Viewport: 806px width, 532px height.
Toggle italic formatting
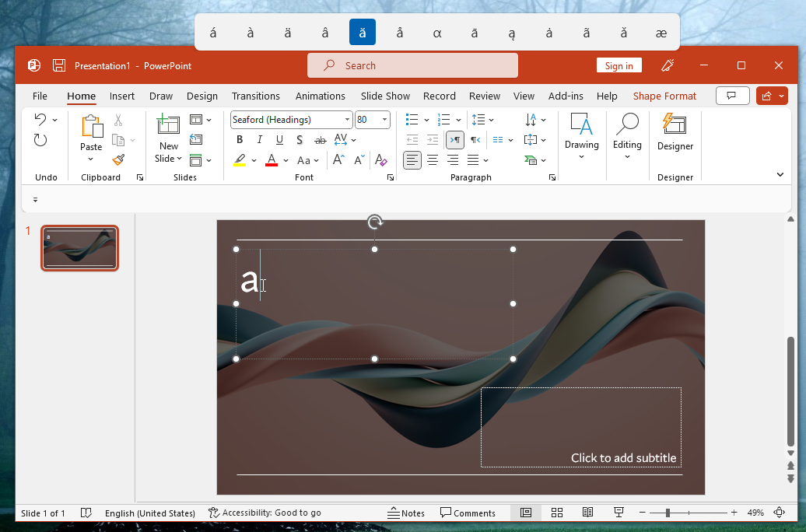coord(259,140)
